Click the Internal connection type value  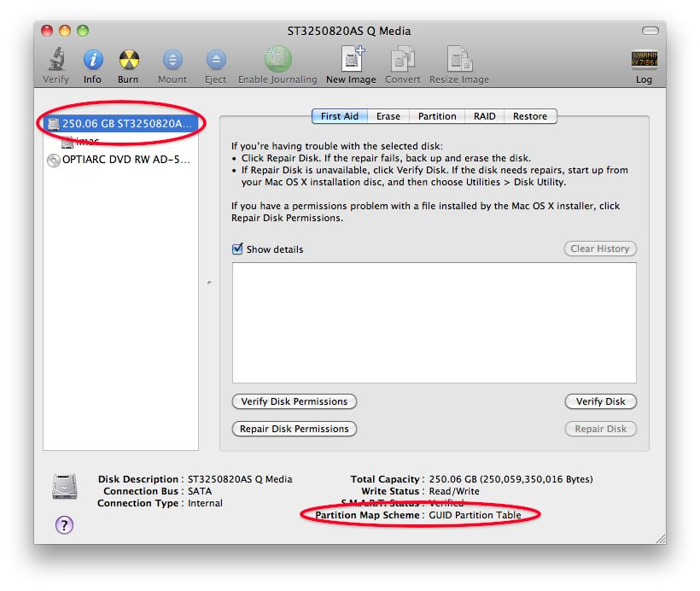tap(205, 503)
